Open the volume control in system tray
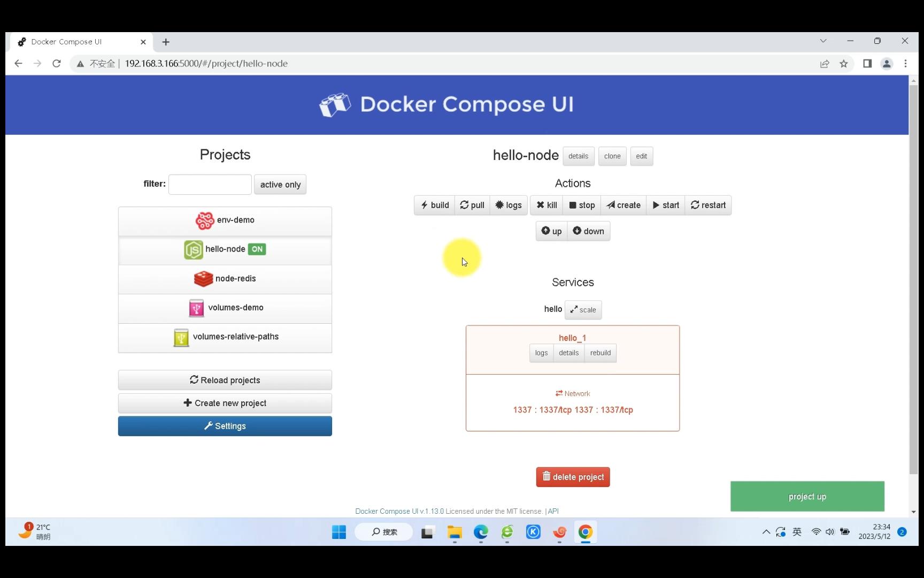The width and height of the screenshot is (924, 578). [830, 532]
